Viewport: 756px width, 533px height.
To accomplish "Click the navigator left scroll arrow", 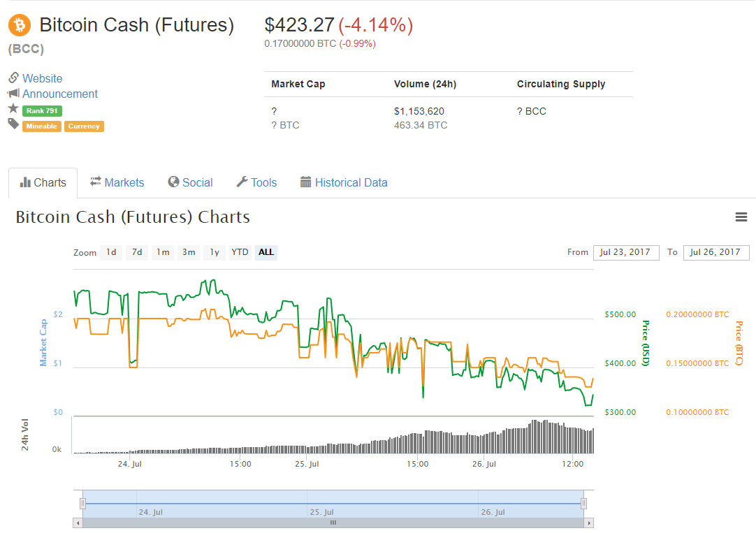I will (x=78, y=523).
